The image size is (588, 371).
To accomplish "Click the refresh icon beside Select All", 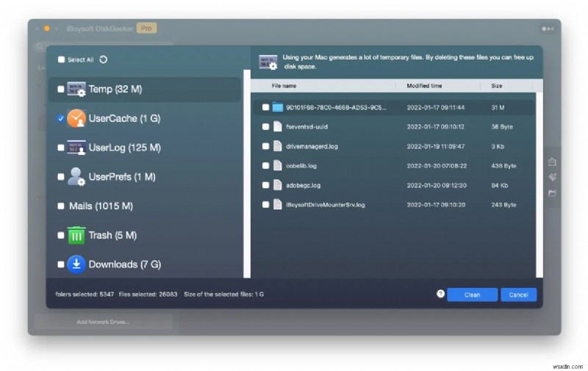I will point(103,60).
